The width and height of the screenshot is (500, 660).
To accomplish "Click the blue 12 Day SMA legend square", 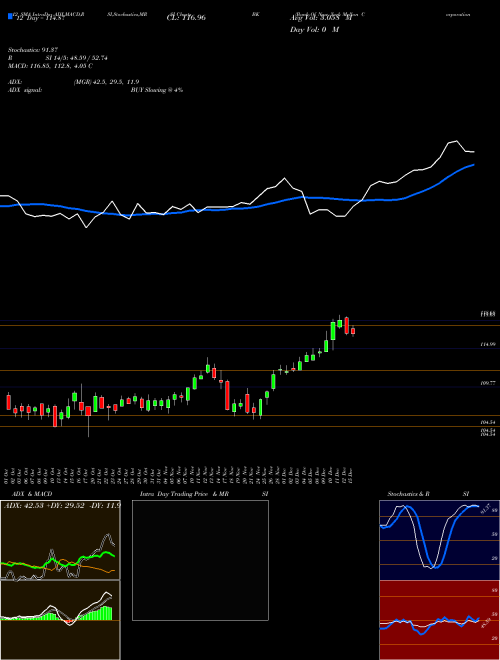I will pos(11,16).
